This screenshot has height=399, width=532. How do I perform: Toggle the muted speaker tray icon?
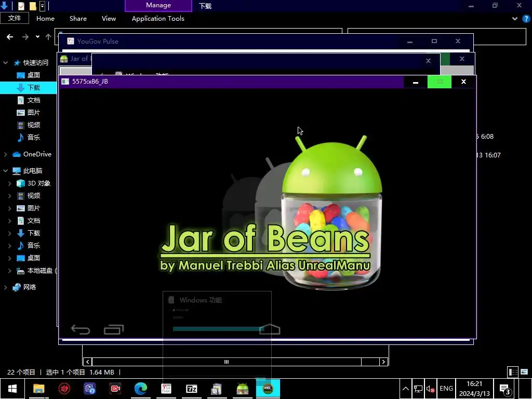click(430, 389)
